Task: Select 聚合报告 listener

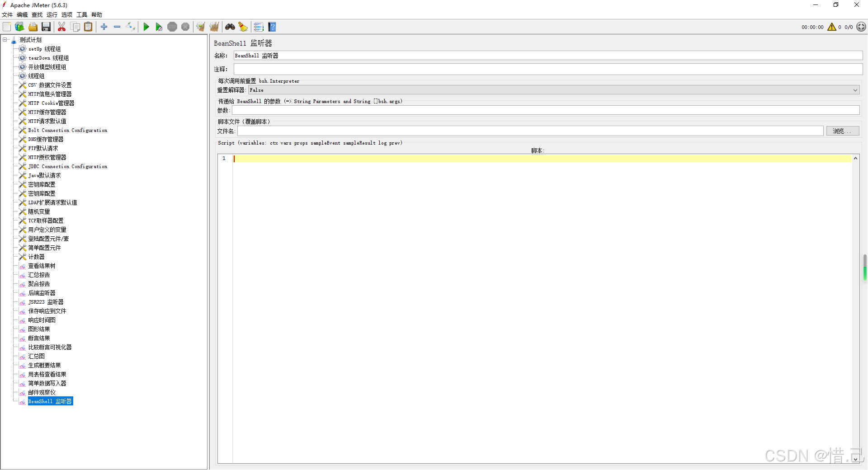Action: coord(39,284)
